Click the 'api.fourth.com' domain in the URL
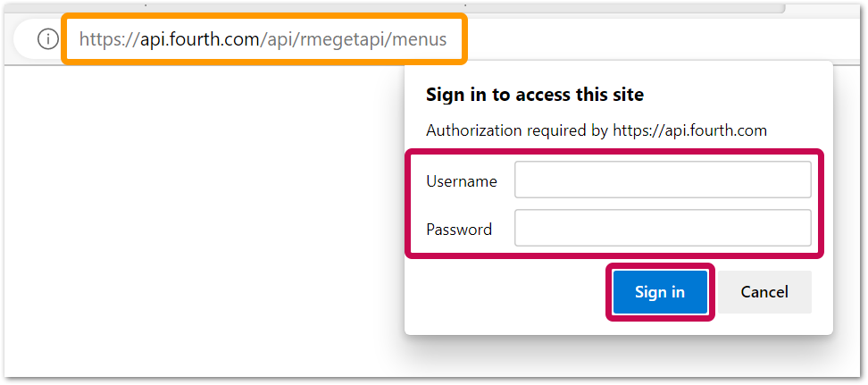Viewport: 868px width, 385px height. pyautogui.click(x=200, y=40)
